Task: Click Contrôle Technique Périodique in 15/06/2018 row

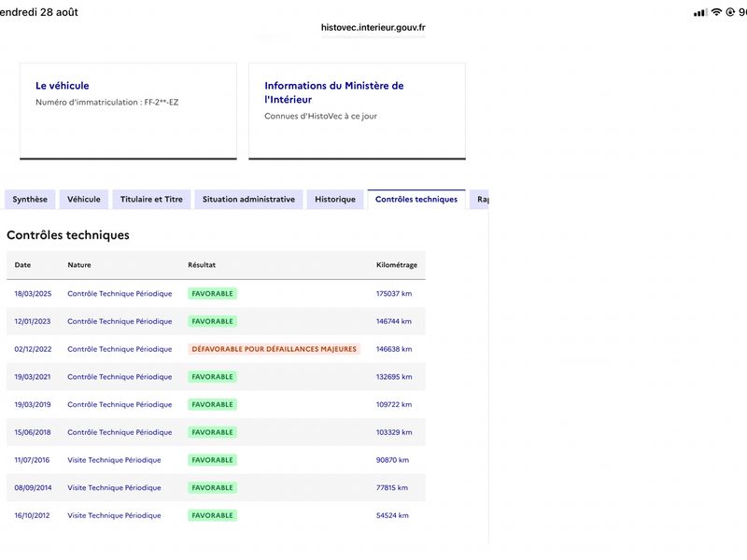Action: click(120, 432)
